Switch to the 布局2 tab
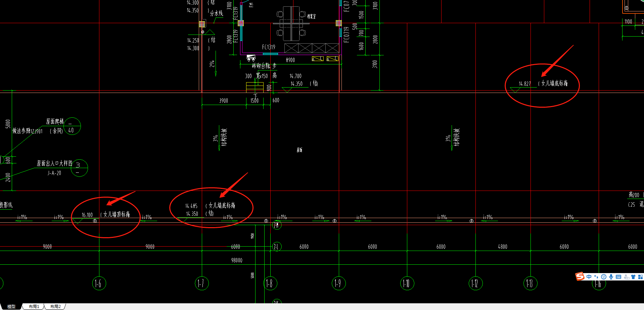 click(x=55, y=307)
